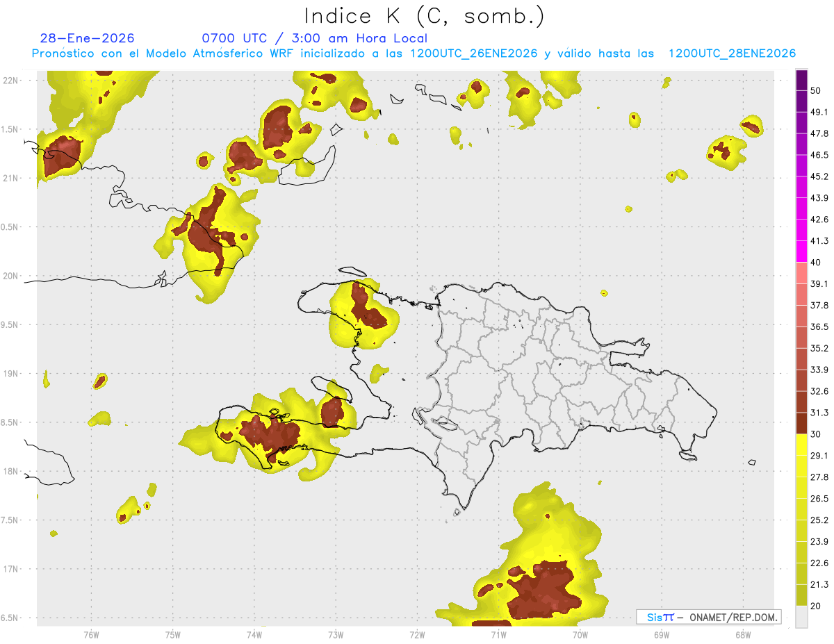Select the '45.2' colorbar label
Screen dimensions: 834x644
tap(819, 176)
